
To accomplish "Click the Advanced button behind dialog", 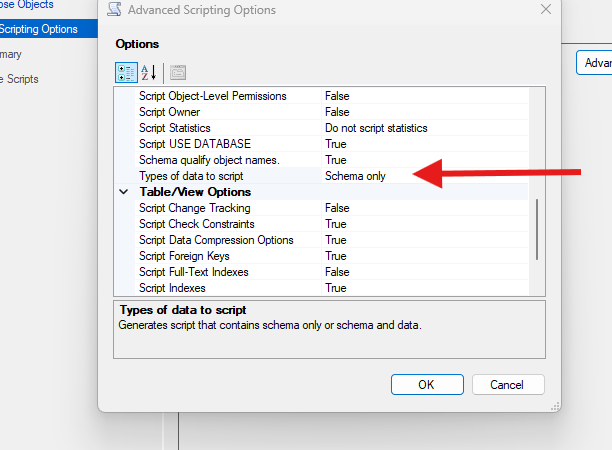I will tap(596, 63).
